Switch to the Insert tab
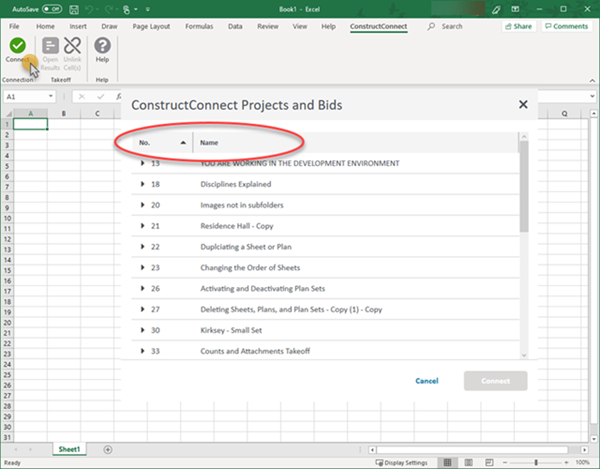Image resolution: width=600 pixels, height=469 pixels. 78,26
